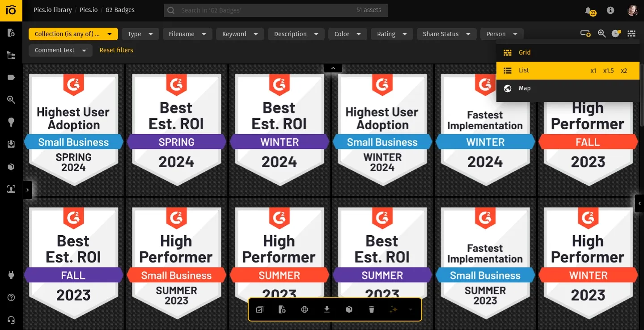Open saved searches in the sidebar
The height and width of the screenshot is (330, 644).
(11, 99)
